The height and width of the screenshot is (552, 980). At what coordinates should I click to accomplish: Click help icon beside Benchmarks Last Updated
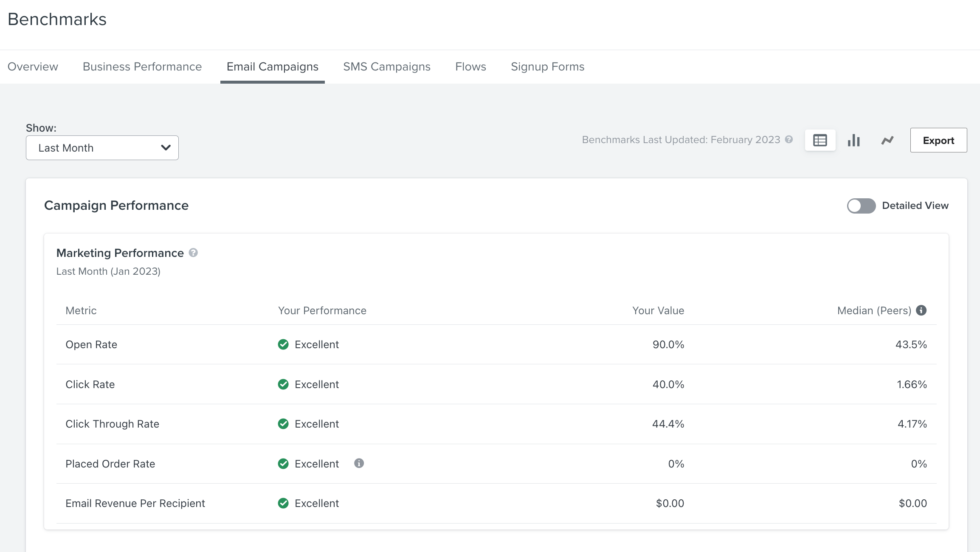coord(789,140)
